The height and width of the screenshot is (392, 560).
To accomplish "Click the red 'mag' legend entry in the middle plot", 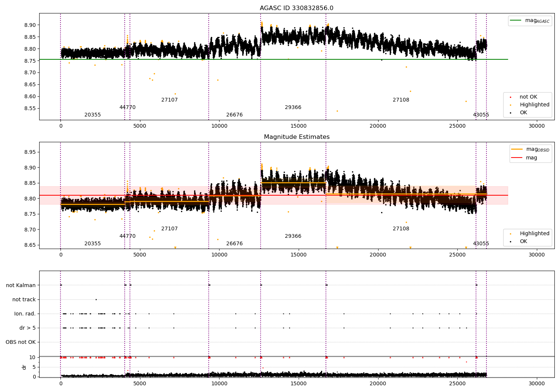I will 525,158.
